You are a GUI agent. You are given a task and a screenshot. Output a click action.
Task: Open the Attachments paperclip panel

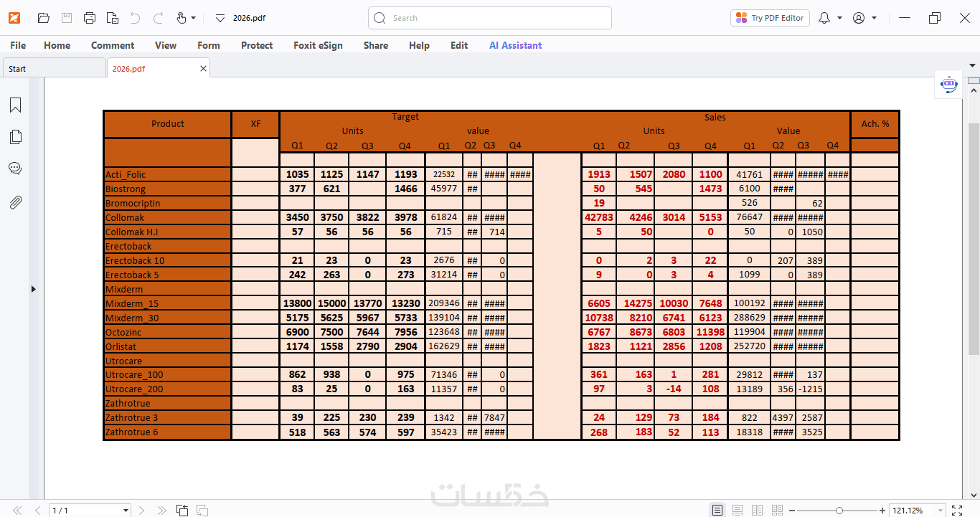[15, 202]
